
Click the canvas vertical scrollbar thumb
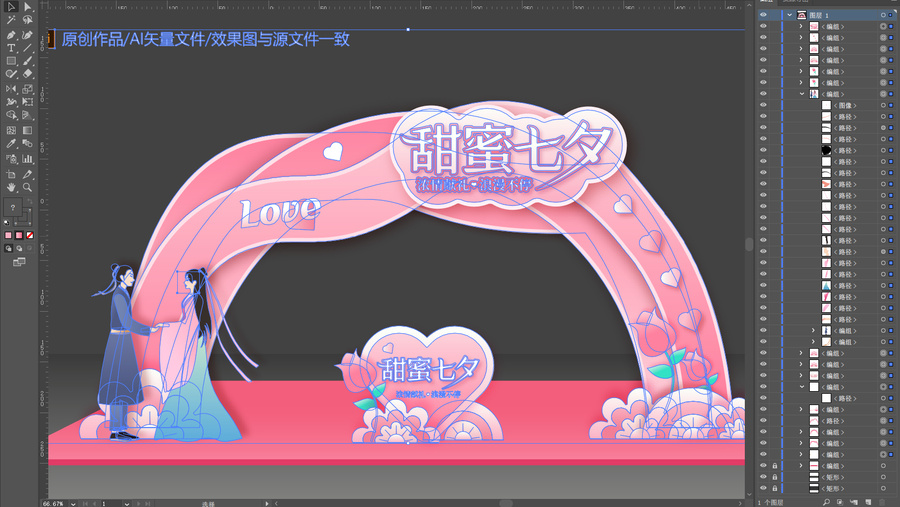click(x=749, y=243)
